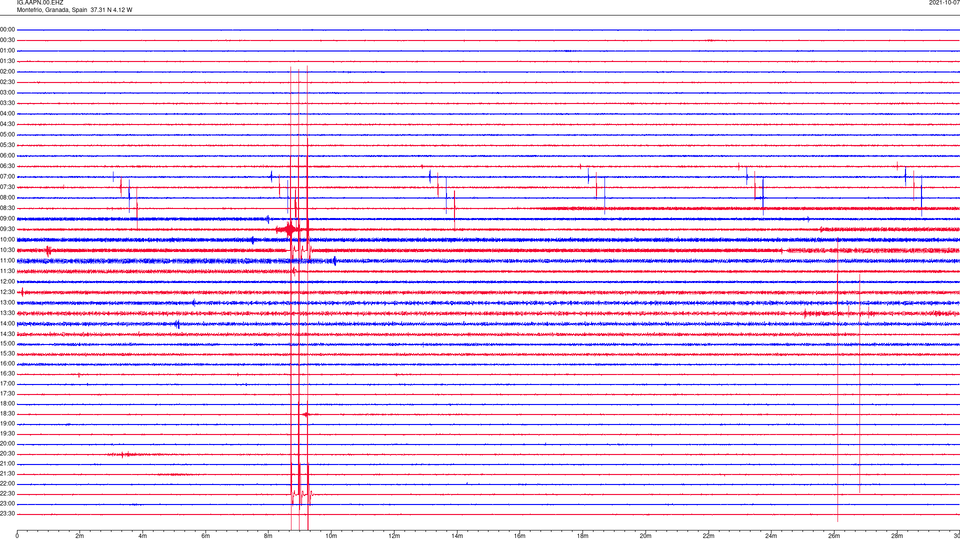Select the 06:00 trace row label

point(7,156)
